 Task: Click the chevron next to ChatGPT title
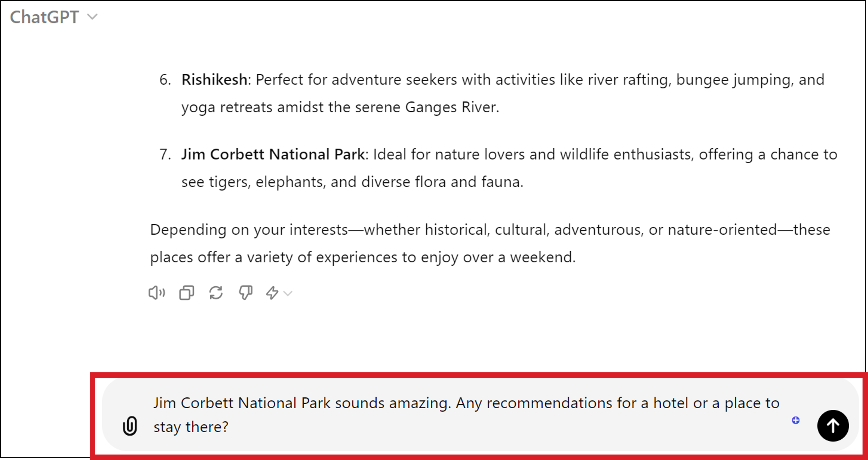coord(92,17)
